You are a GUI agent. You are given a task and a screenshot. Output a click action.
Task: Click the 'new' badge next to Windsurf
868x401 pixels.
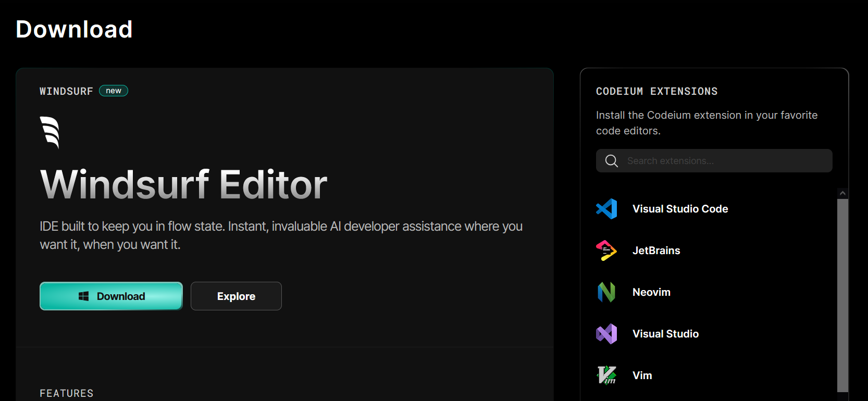[114, 91]
